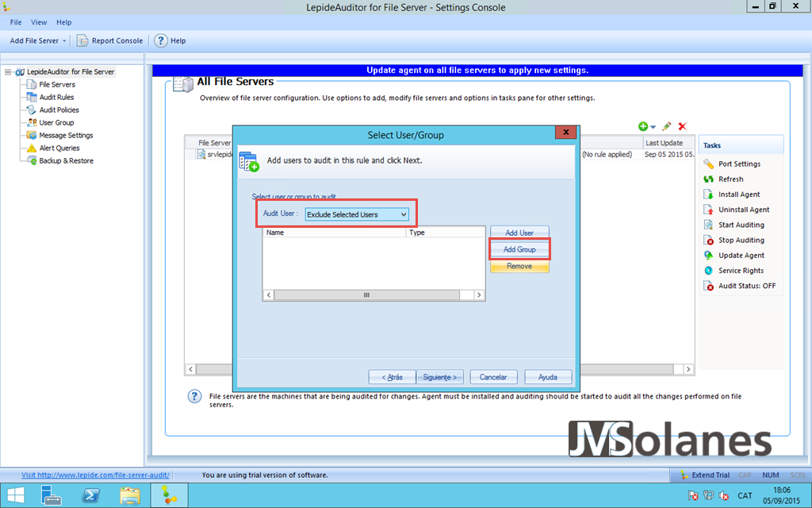812x508 pixels.
Task: Expand the Add File Server dropdown arrow
Action: coord(64,41)
